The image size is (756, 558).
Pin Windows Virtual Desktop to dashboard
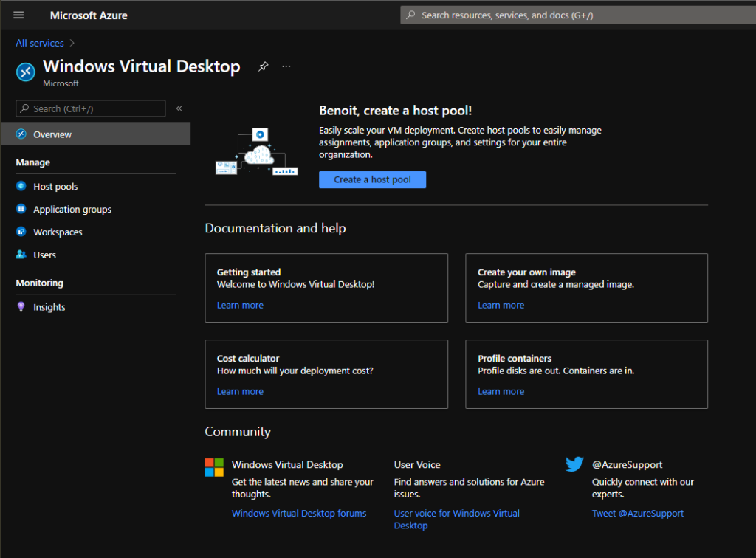263,66
